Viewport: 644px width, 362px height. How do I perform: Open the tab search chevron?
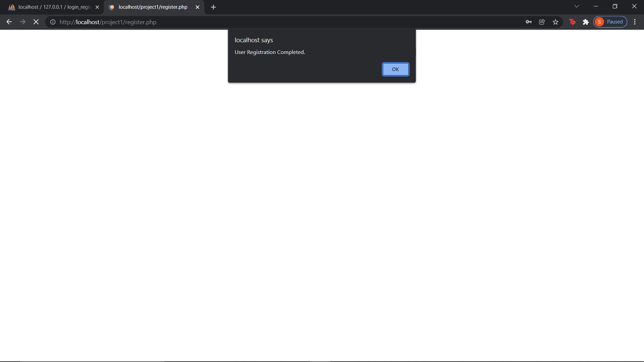pyautogui.click(x=577, y=6)
